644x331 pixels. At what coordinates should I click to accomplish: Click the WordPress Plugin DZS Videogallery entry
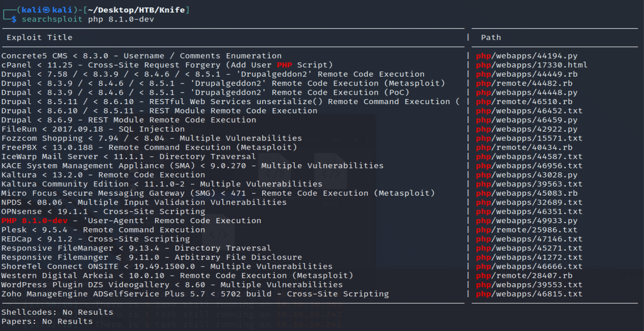[172, 285]
